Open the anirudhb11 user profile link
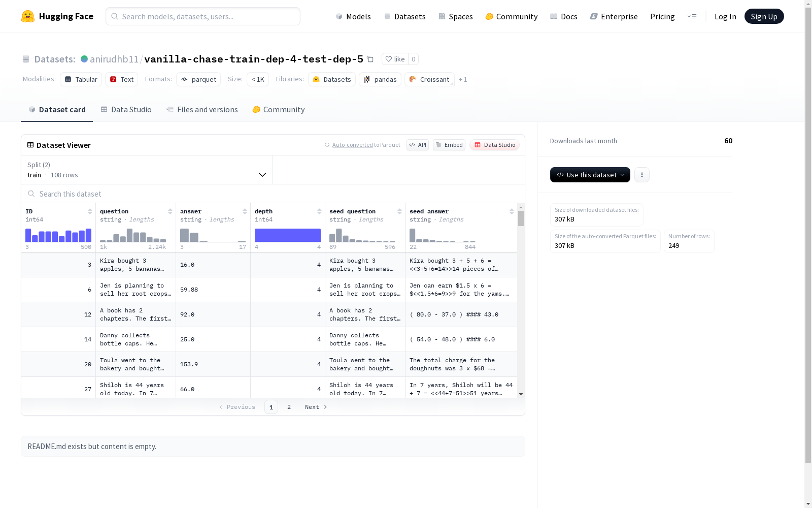Image resolution: width=812 pixels, height=508 pixels. [x=114, y=59]
